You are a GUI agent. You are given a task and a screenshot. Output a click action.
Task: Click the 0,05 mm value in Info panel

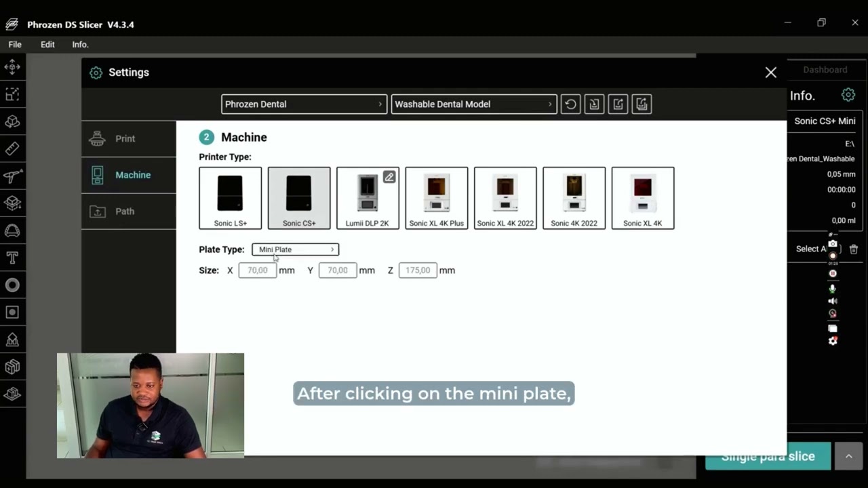coord(841,174)
